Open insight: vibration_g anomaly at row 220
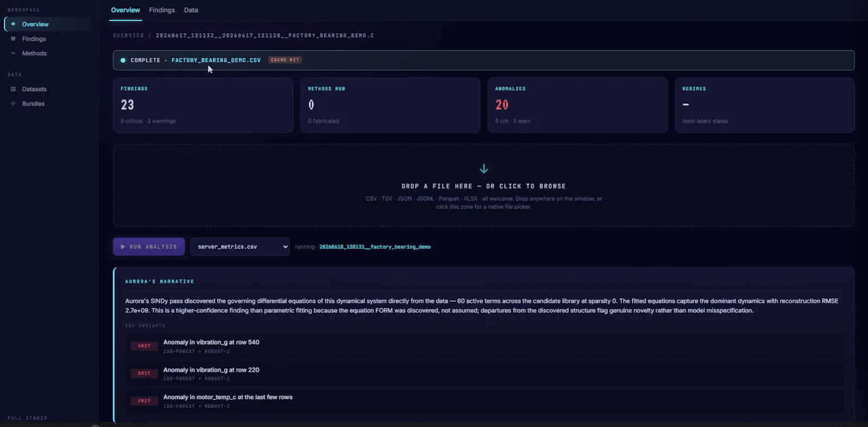The width and height of the screenshot is (868, 427). pyautogui.click(x=484, y=373)
